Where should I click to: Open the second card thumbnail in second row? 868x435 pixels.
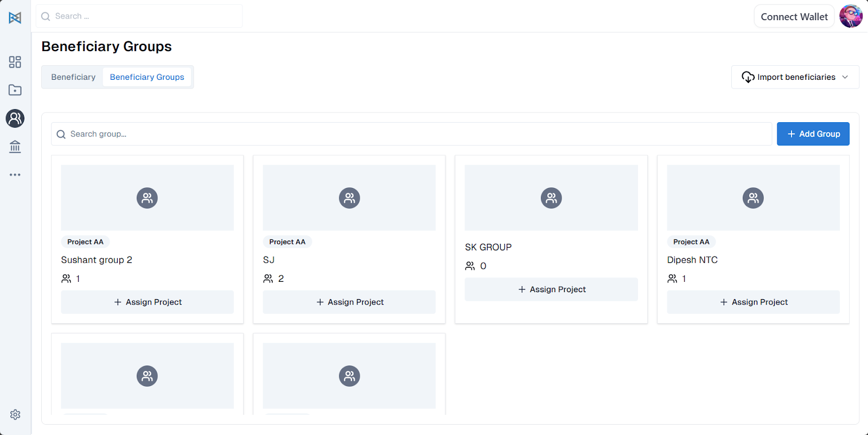[x=349, y=376]
